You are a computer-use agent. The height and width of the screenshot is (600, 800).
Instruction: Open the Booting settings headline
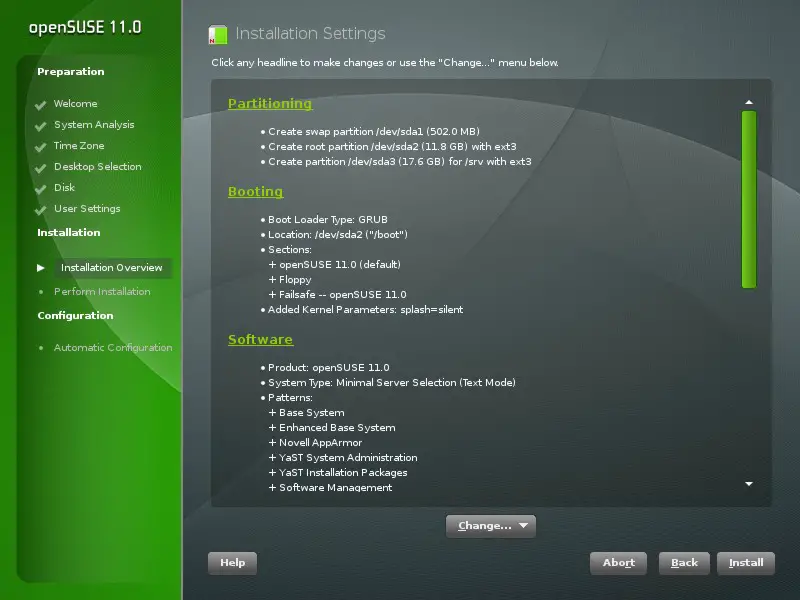256,192
